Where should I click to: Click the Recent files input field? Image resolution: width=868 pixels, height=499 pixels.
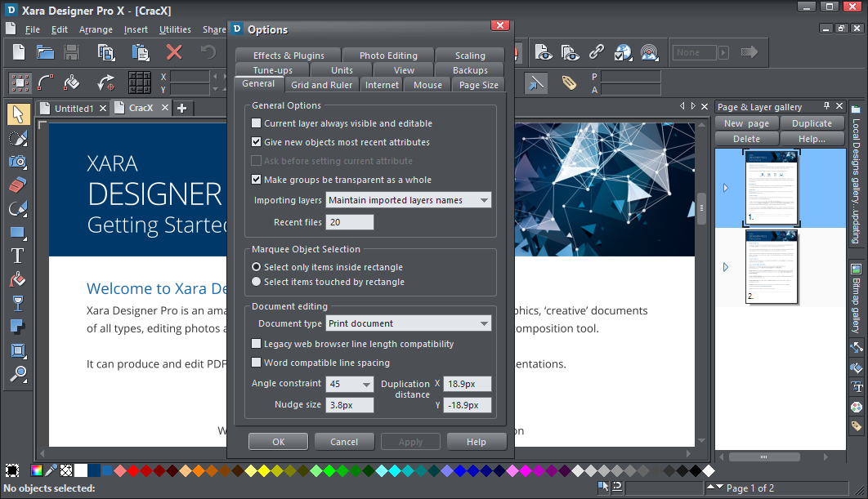pos(350,222)
